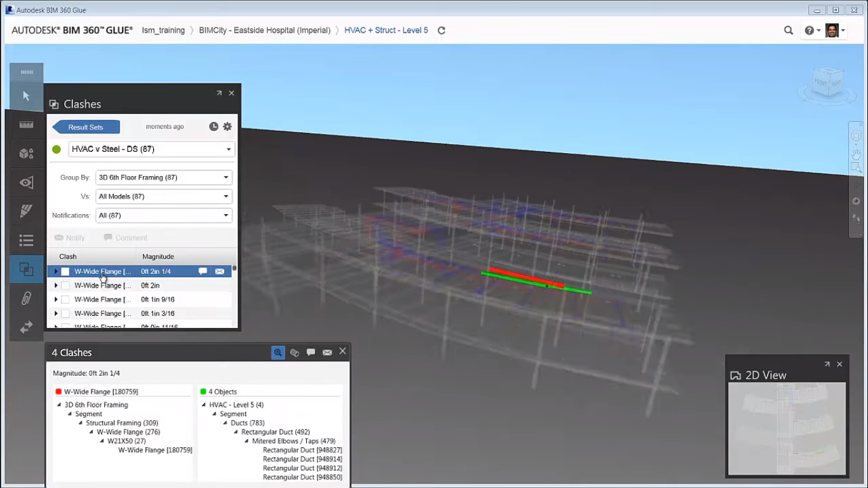Open the Help question mark menu
Viewport: 868px width, 488px height.
(812, 30)
